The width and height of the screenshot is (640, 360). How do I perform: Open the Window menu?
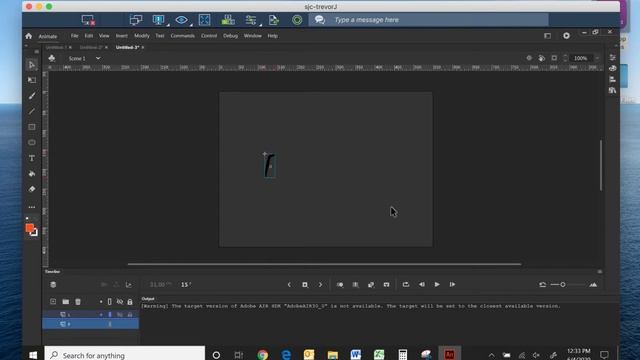(253, 36)
